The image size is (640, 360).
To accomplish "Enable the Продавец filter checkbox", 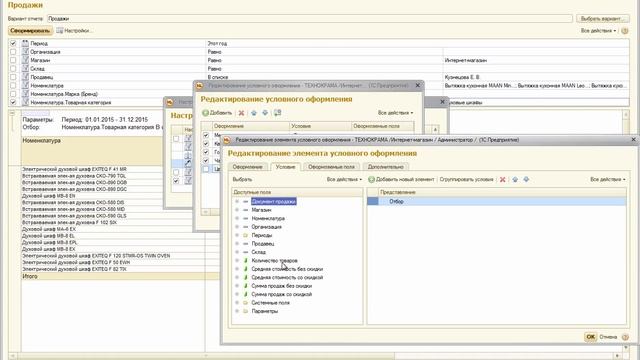I will 13,77.
